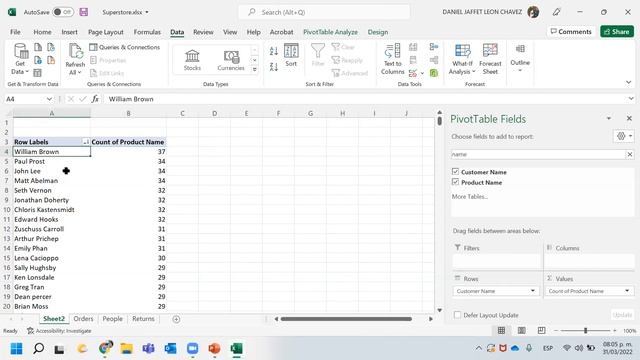
Task: Expand the Name Box dropdown
Action: pos(49,99)
